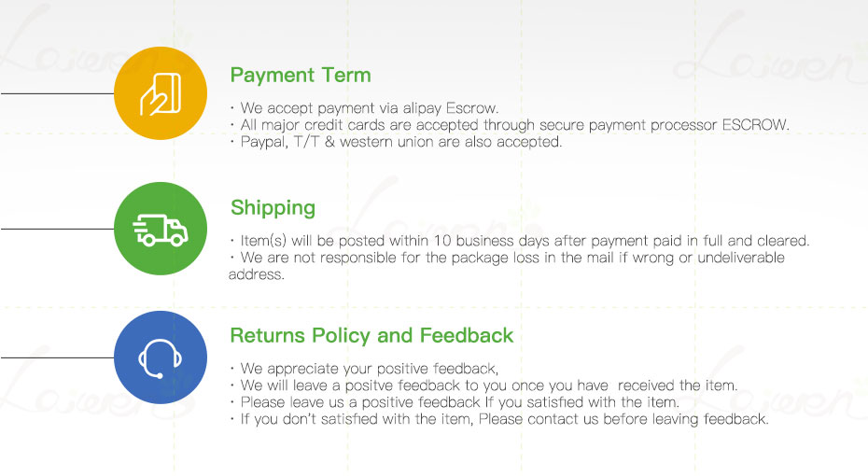
Task: Click 'Please leave us a positive feedback' line
Action: click(x=454, y=402)
